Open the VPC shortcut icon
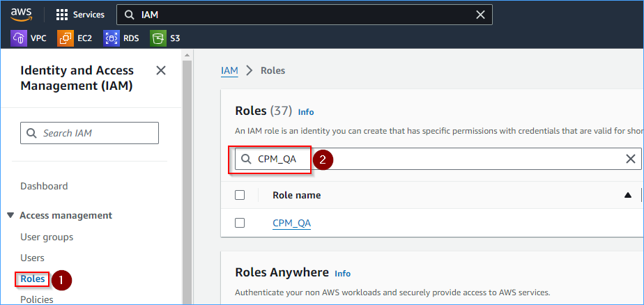 pos(19,38)
